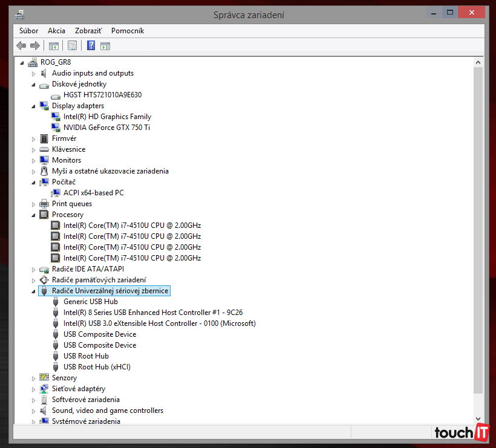Select the USB Root Hub (xHCI) entry
This screenshot has height=448, width=496.
click(97, 367)
